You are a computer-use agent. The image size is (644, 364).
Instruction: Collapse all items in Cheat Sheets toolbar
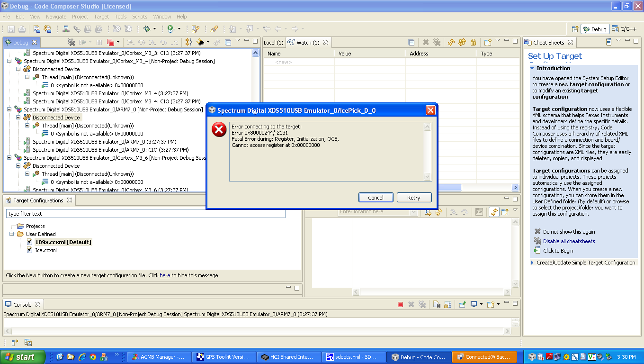pyautogui.click(x=609, y=42)
